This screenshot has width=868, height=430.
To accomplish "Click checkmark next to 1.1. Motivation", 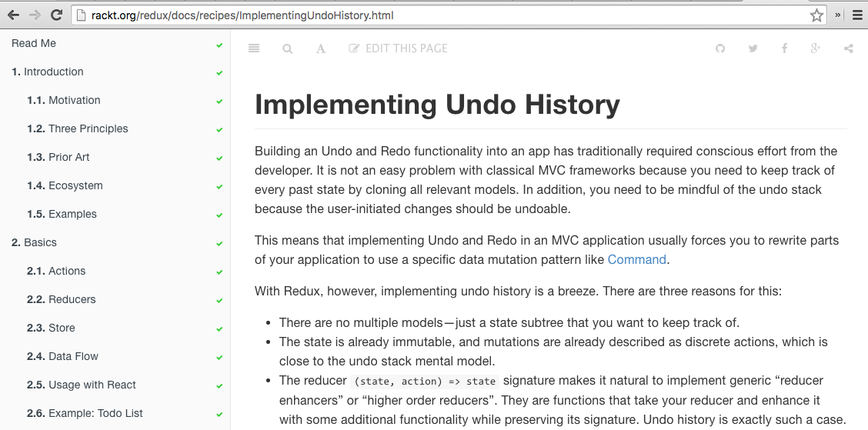I will pyautogui.click(x=220, y=102).
